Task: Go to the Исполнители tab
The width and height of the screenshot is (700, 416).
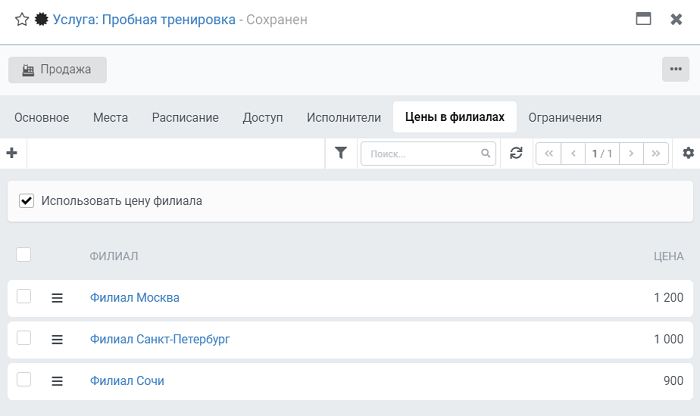Action: tap(344, 117)
